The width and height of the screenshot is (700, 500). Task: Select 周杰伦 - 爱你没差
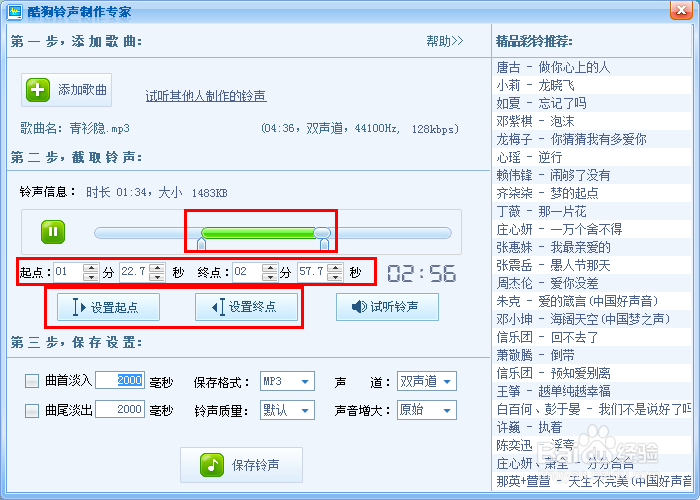(592, 283)
